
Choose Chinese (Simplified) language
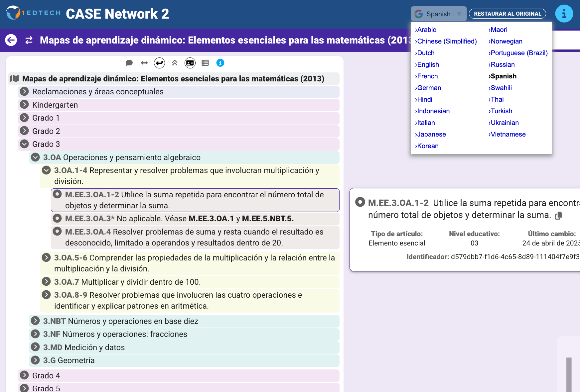click(446, 41)
